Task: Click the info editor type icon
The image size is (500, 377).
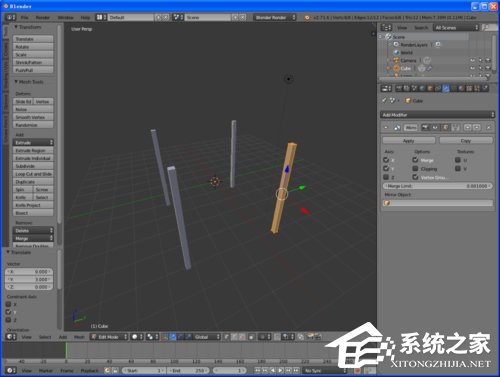Action: point(10,17)
